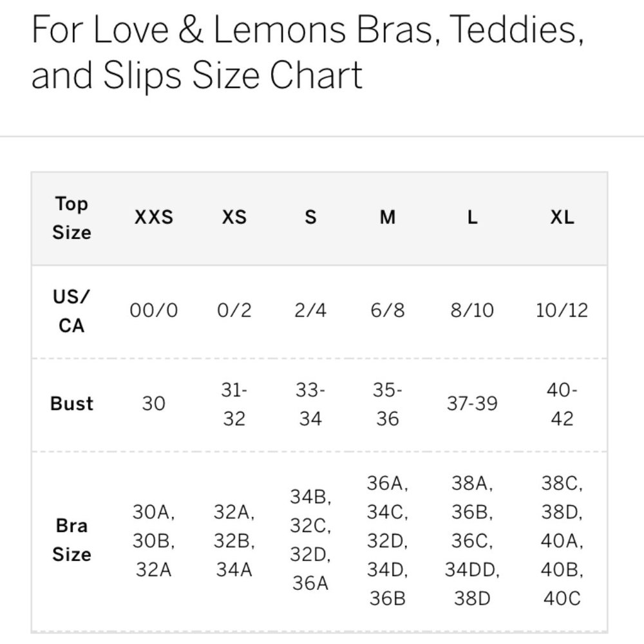Screen dimensions: 644x644
Task: Click the 10/12 US/CA size cell
Action: pyautogui.click(x=562, y=311)
